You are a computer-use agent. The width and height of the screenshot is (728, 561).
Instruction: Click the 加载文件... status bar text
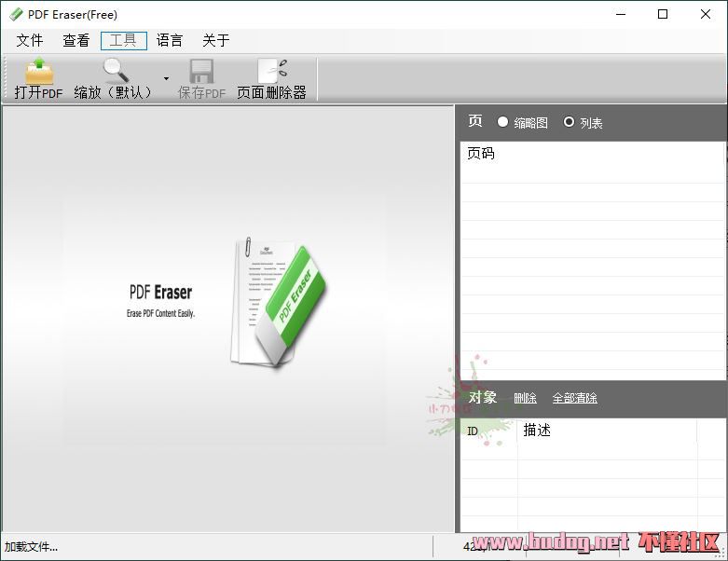click(x=31, y=547)
